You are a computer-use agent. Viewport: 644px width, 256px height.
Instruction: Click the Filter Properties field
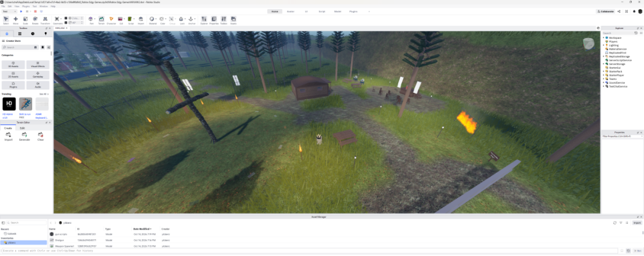point(622,136)
